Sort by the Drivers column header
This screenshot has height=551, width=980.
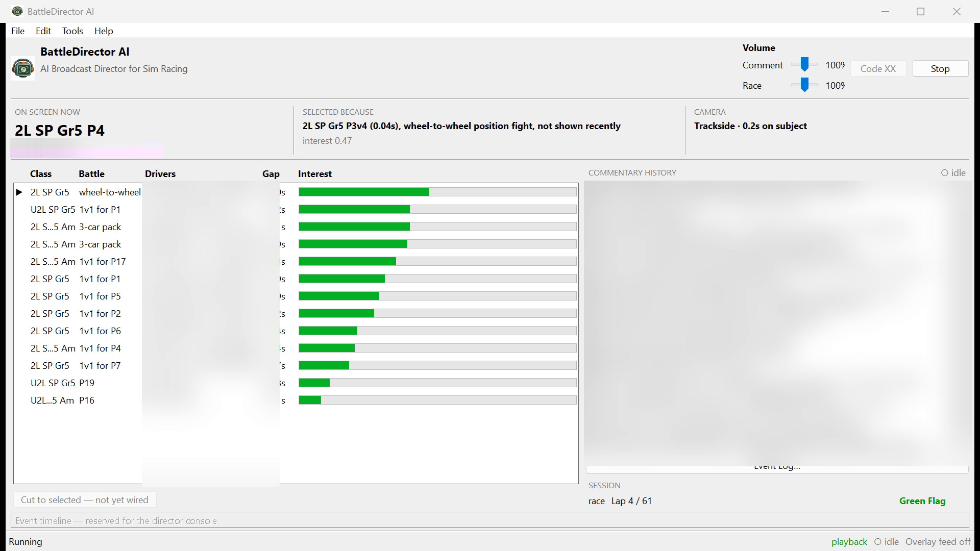160,174
